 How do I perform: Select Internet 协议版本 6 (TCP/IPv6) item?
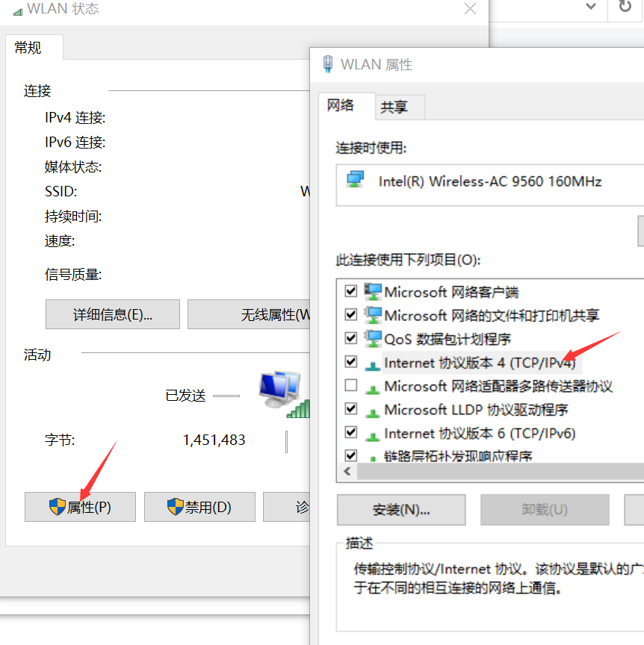(480, 433)
